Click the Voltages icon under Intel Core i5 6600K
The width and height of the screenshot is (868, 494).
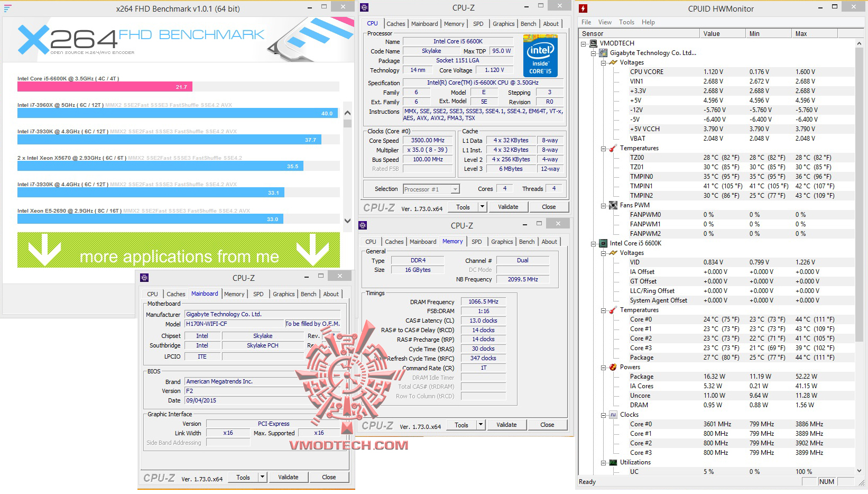tap(613, 253)
